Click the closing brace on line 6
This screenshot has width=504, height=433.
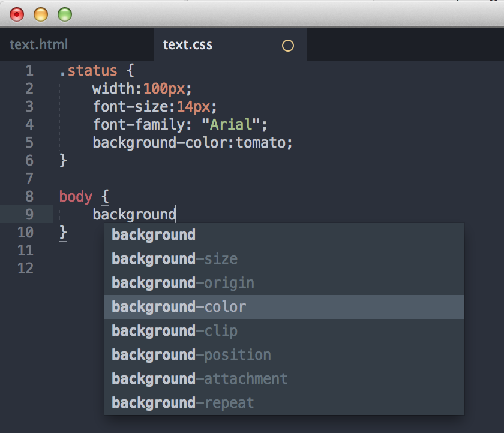[63, 161]
